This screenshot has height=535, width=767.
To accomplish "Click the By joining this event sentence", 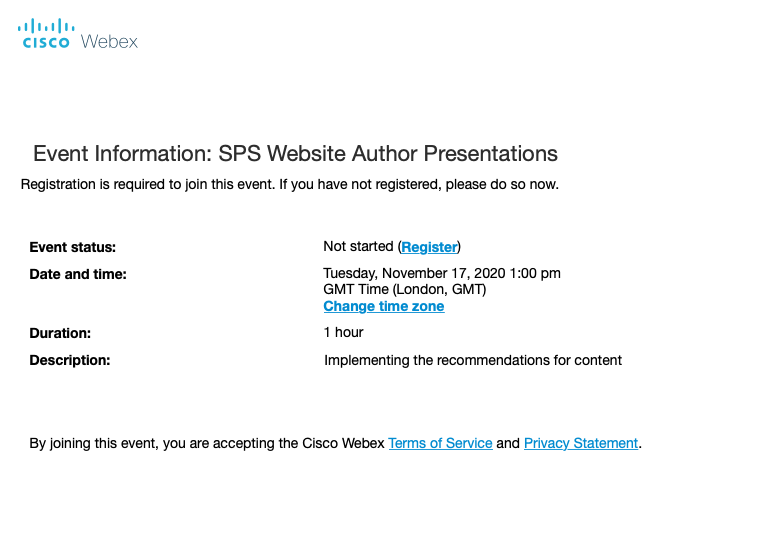I will (x=336, y=443).
